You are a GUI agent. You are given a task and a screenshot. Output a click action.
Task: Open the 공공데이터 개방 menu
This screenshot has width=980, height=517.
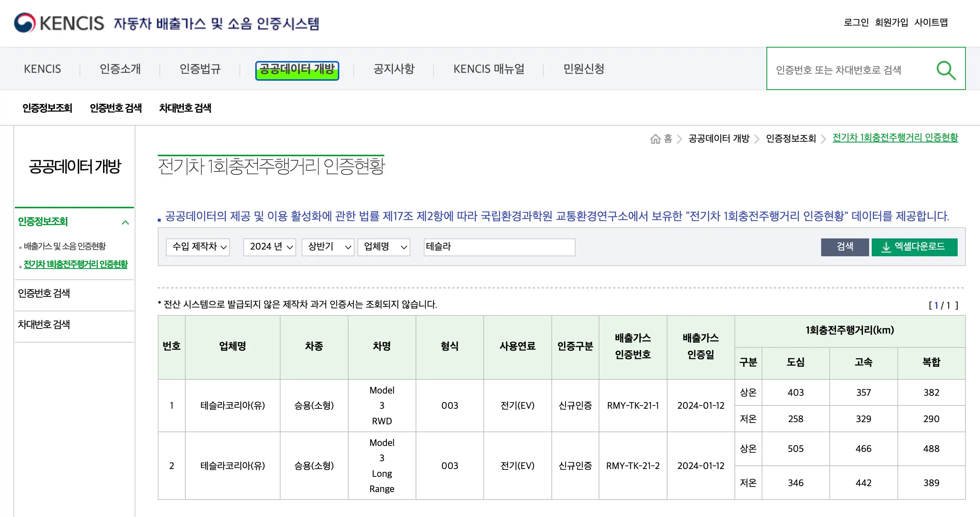click(297, 70)
